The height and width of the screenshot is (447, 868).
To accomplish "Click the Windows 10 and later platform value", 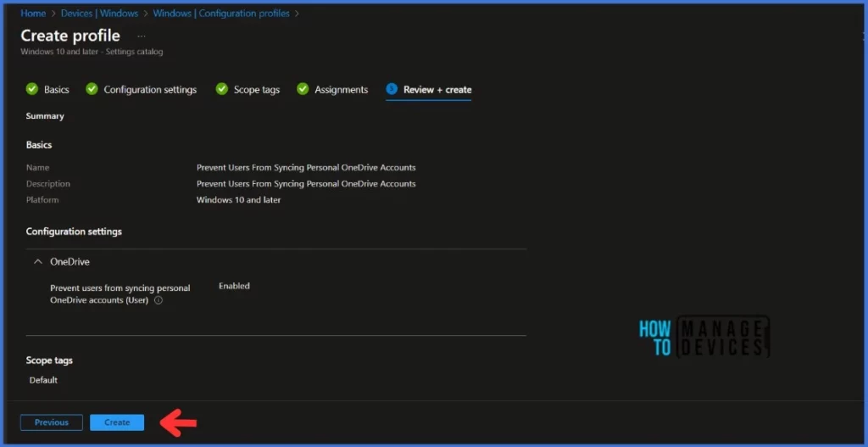I will (x=238, y=199).
